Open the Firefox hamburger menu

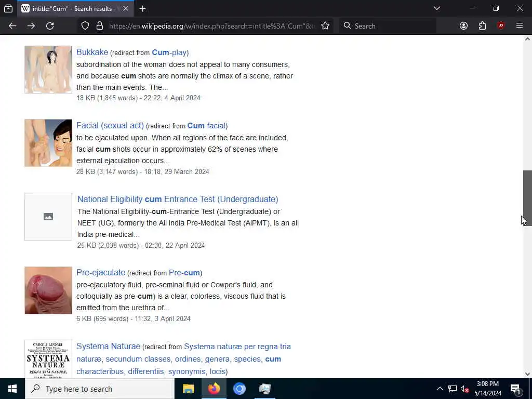pos(520,26)
